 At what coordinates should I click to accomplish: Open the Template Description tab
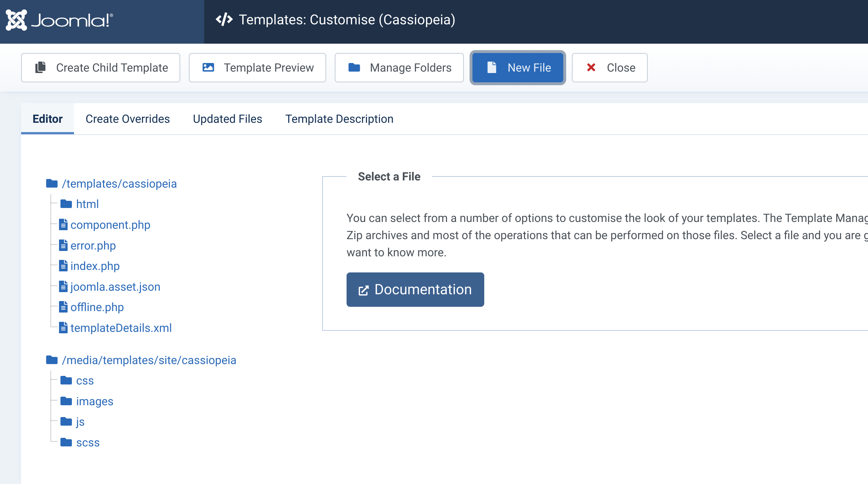pyautogui.click(x=339, y=119)
